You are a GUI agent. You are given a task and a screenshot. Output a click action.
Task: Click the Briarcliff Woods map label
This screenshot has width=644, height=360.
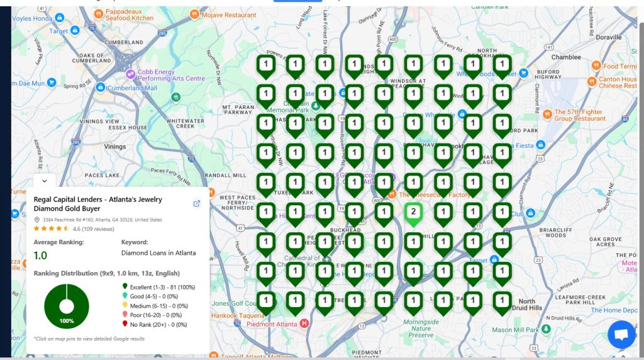[556, 233]
